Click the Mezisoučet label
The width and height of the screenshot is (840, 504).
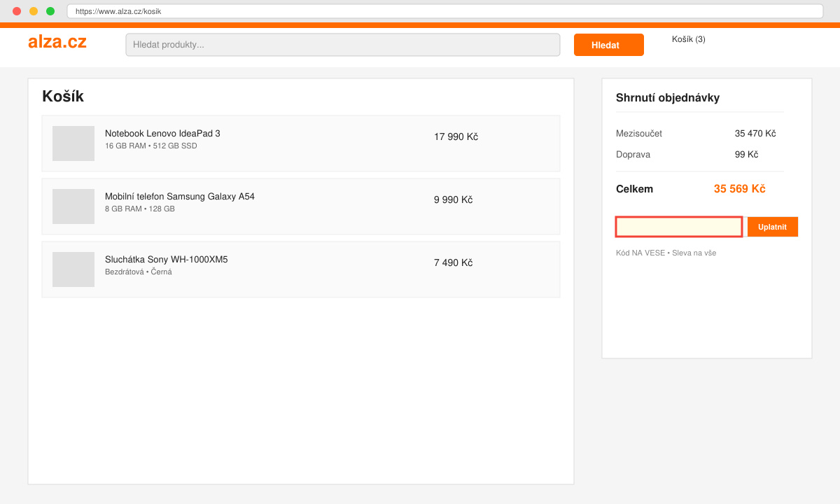click(x=639, y=133)
